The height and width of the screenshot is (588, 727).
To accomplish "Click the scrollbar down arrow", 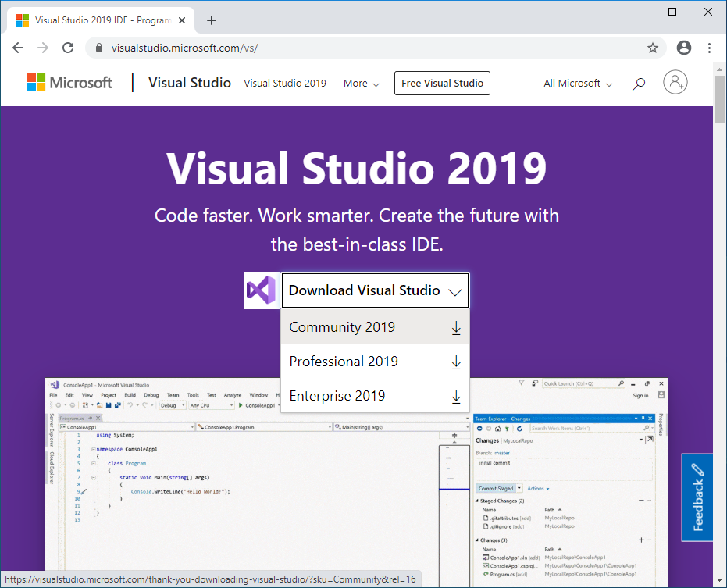I will coord(719,580).
